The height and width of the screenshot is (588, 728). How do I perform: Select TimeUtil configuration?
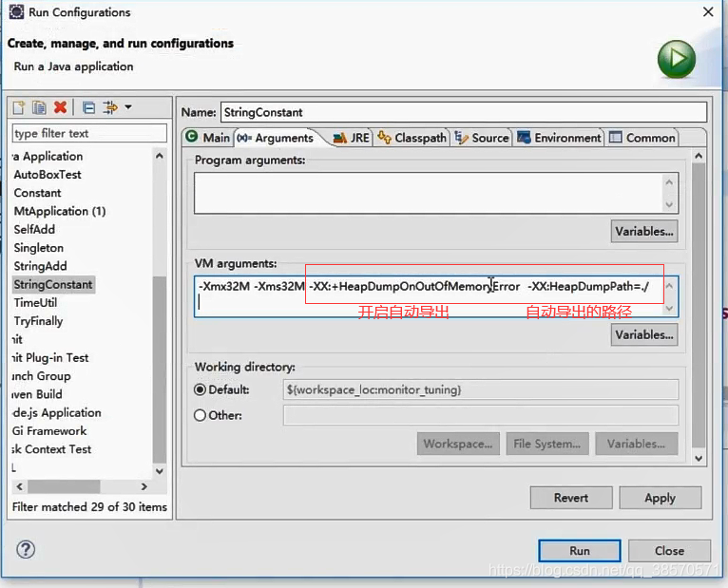coord(35,303)
